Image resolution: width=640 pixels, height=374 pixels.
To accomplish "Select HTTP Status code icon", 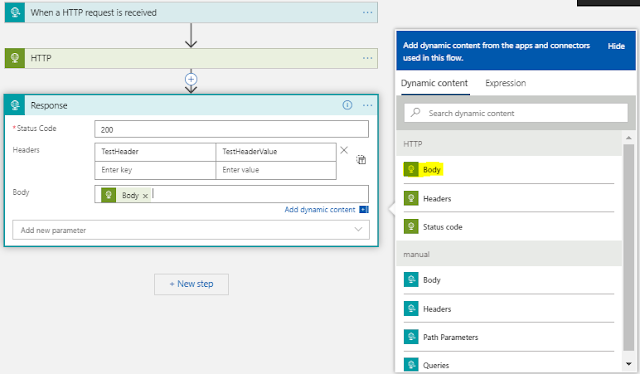I will [x=411, y=227].
